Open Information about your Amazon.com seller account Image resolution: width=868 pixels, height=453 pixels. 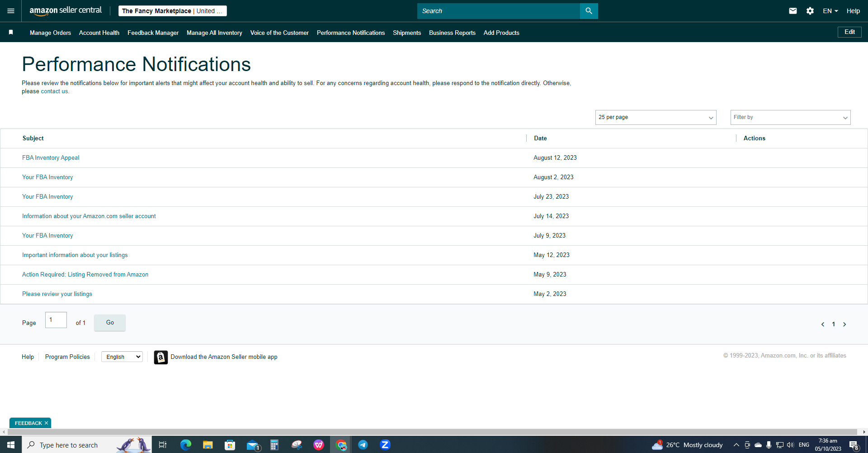[89, 216]
